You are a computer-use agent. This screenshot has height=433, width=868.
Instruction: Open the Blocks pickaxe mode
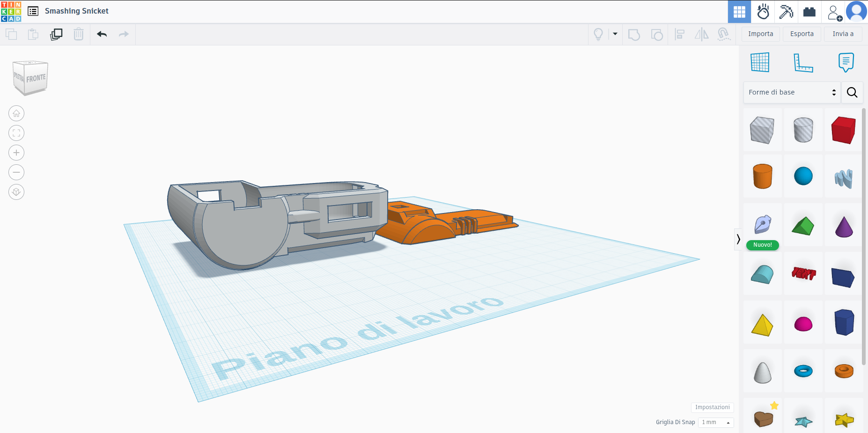pos(786,12)
